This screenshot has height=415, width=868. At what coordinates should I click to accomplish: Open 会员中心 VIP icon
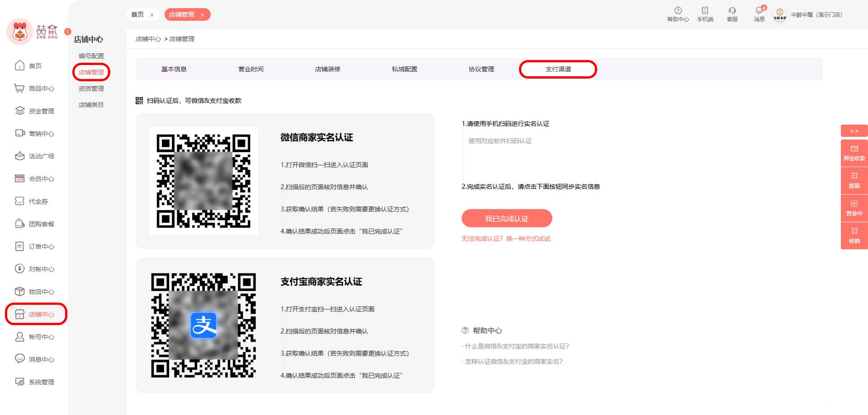click(x=19, y=179)
